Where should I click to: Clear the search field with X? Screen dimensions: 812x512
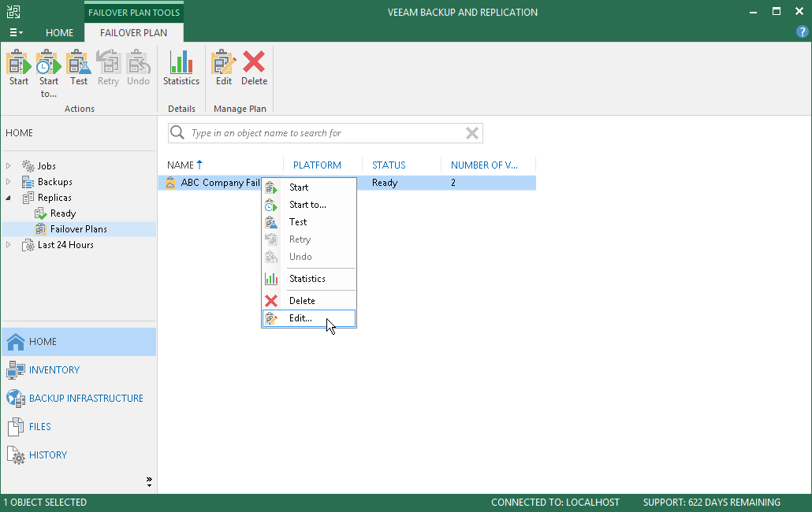(x=471, y=133)
